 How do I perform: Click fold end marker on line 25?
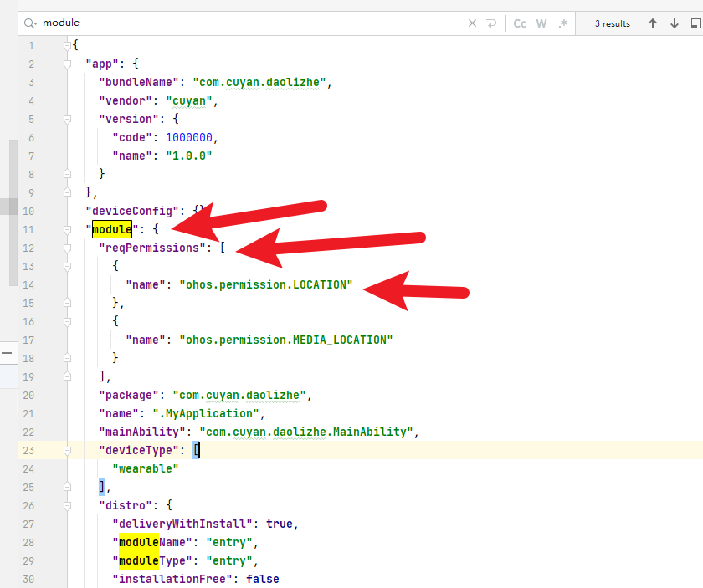[x=67, y=487]
